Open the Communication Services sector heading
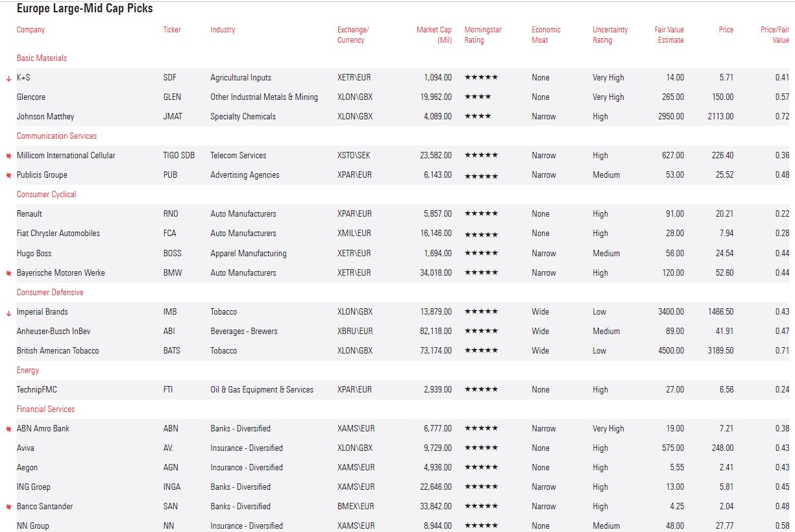This screenshot has height=532, width=795. point(56,136)
